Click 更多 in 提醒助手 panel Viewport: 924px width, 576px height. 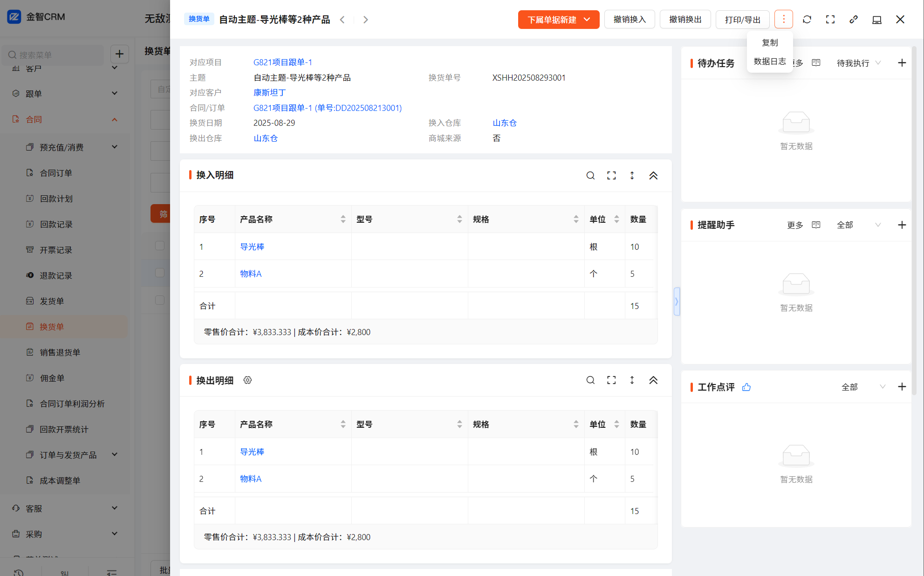tap(795, 225)
